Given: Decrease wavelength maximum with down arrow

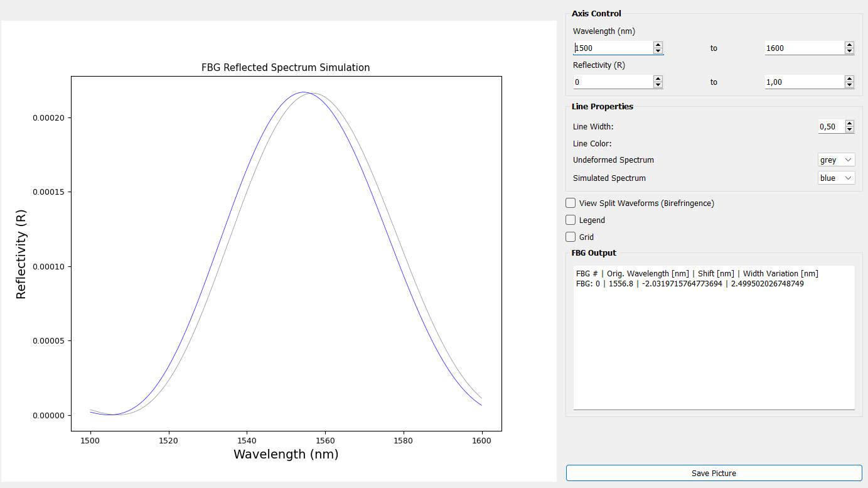Looking at the screenshot, I should click(x=849, y=51).
